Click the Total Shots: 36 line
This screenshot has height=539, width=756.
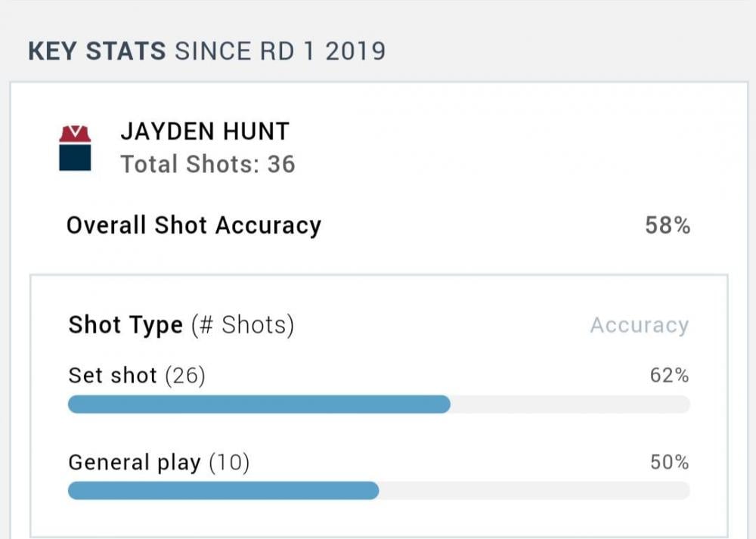coord(208,164)
